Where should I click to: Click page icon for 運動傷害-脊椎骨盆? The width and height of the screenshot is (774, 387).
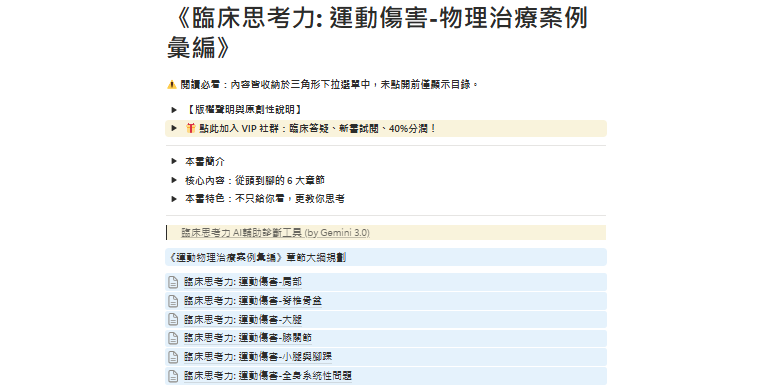(x=173, y=301)
